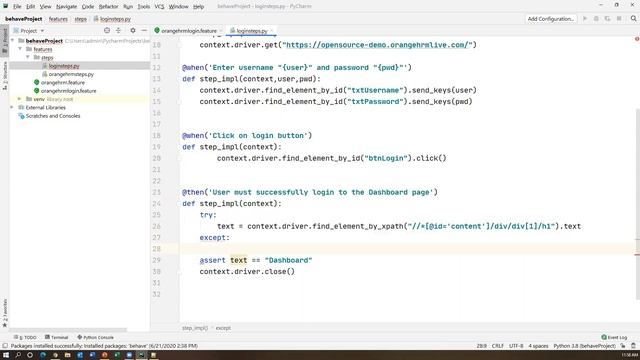This screenshot has height=360, width=640.
Task: Open the Project view dropdown
Action: coord(29,31)
